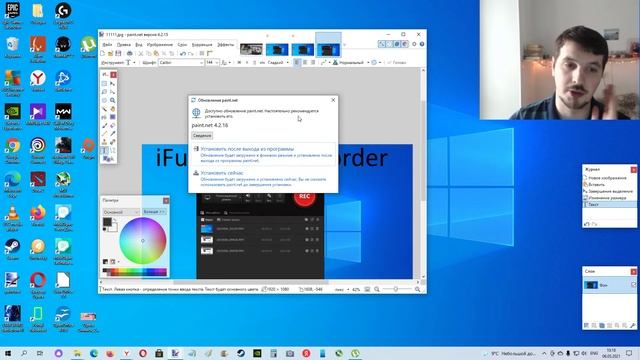Select the Pan hand tool
This screenshot has width=640, height=360.
tap(113, 109)
